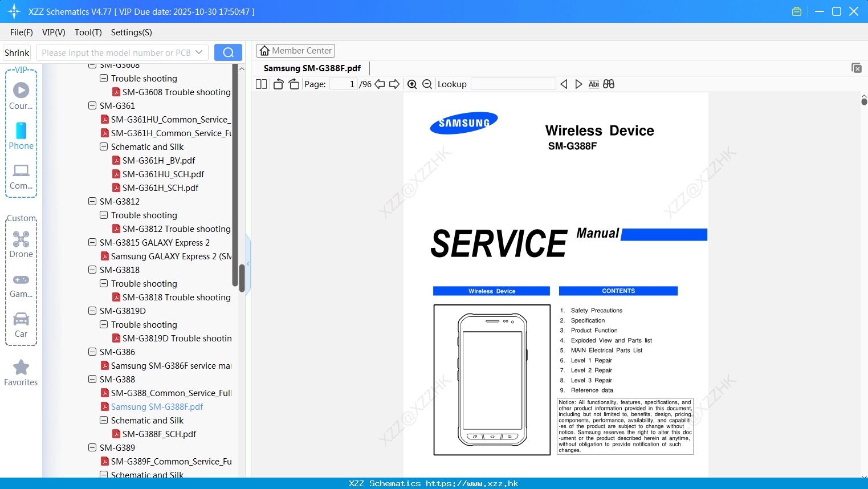Viewport: 868px width, 489px height.
Task: Collapse the SM-G389 tree node
Action: point(92,447)
